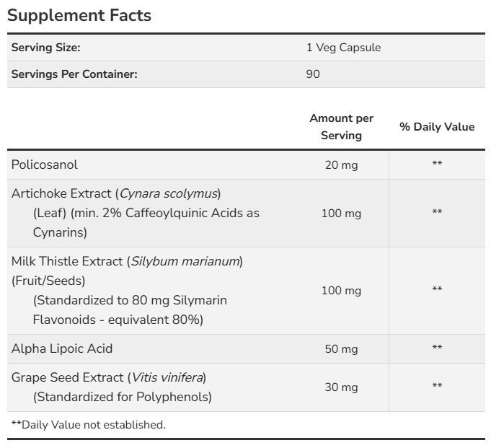This screenshot has width=491, height=448.
Task: Select the Policosanol ingredient name
Action: (45, 164)
